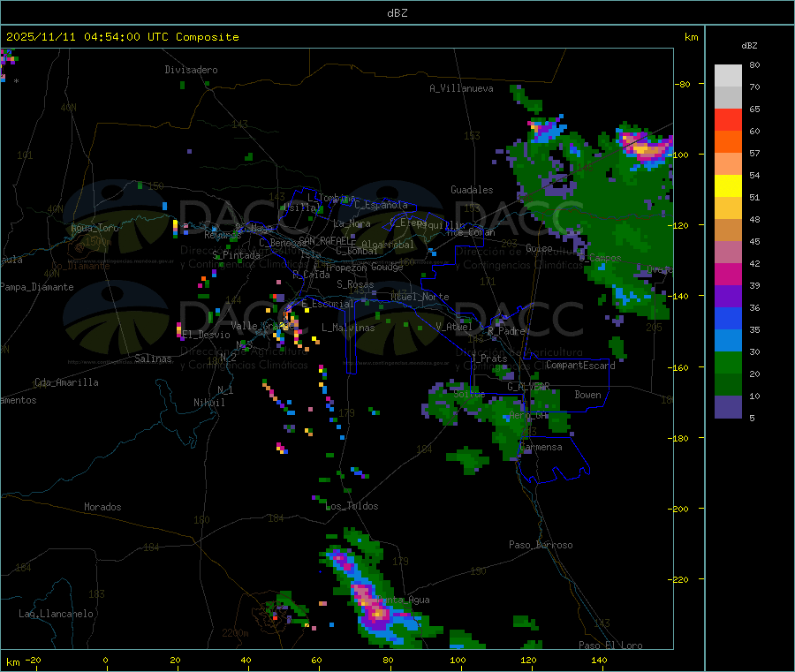Click the Salinas map label
The height and width of the screenshot is (672, 795).
153,359
